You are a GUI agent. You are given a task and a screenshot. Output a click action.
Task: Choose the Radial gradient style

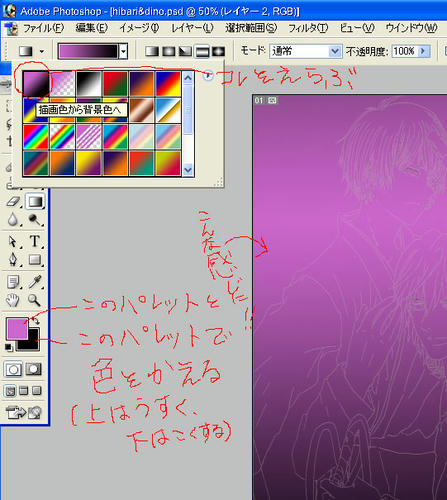pos(168,51)
